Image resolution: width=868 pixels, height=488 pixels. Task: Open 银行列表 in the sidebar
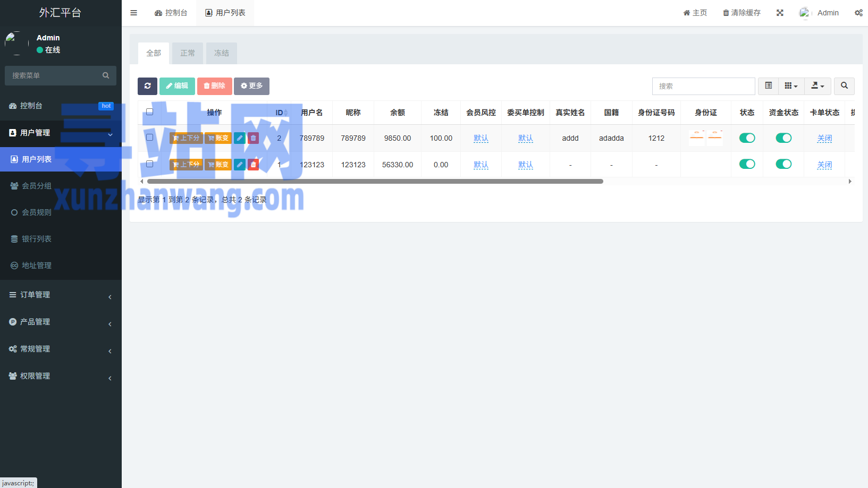click(x=37, y=239)
